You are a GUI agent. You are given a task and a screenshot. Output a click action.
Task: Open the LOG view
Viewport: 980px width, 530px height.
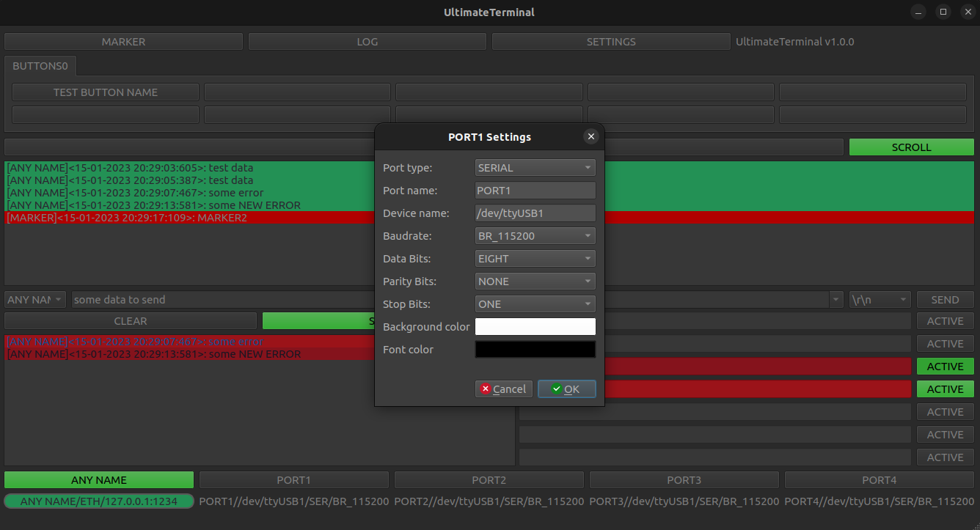click(367, 41)
